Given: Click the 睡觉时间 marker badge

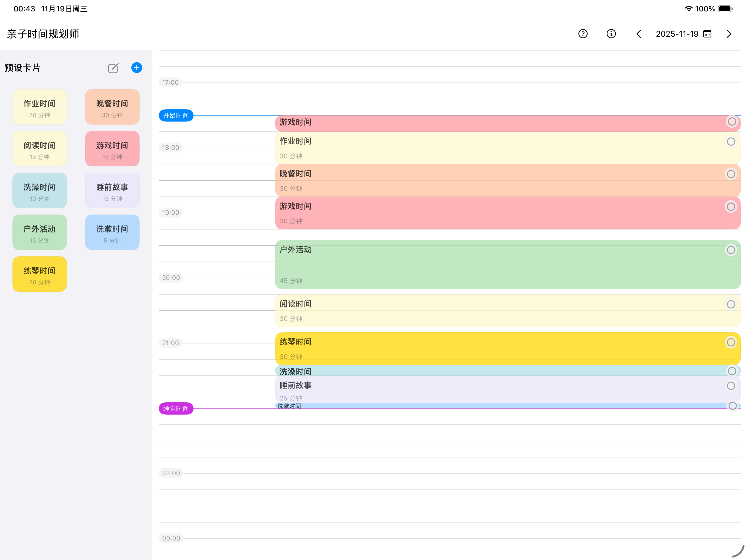Looking at the screenshot, I should pyautogui.click(x=176, y=408).
